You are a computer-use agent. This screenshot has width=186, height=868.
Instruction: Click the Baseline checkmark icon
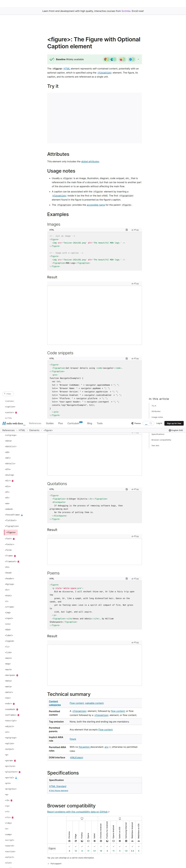[x=52, y=59]
